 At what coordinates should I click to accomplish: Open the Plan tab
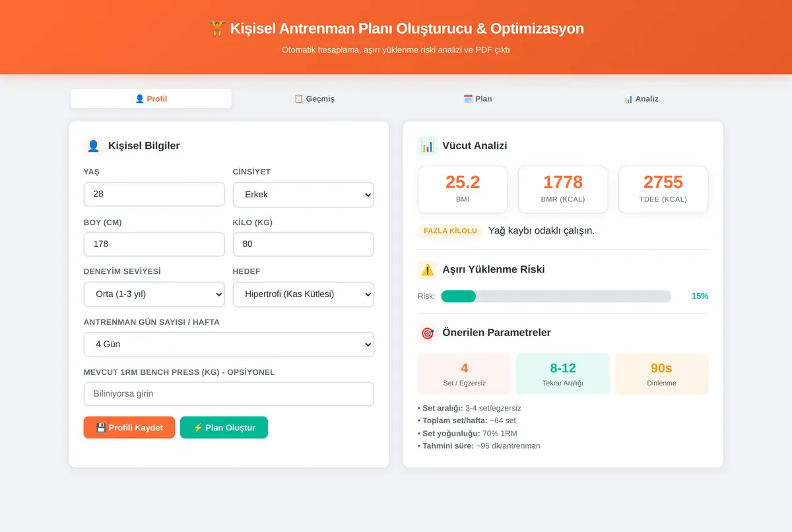click(478, 99)
